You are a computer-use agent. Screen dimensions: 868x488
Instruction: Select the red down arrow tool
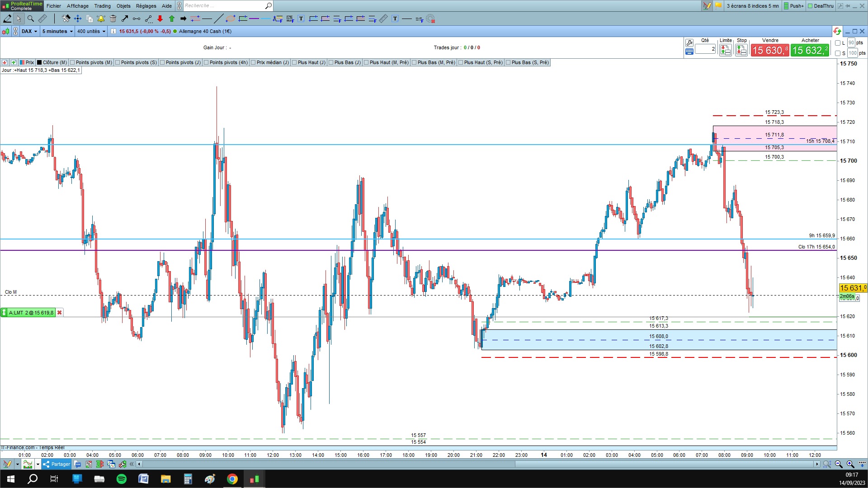[160, 19]
